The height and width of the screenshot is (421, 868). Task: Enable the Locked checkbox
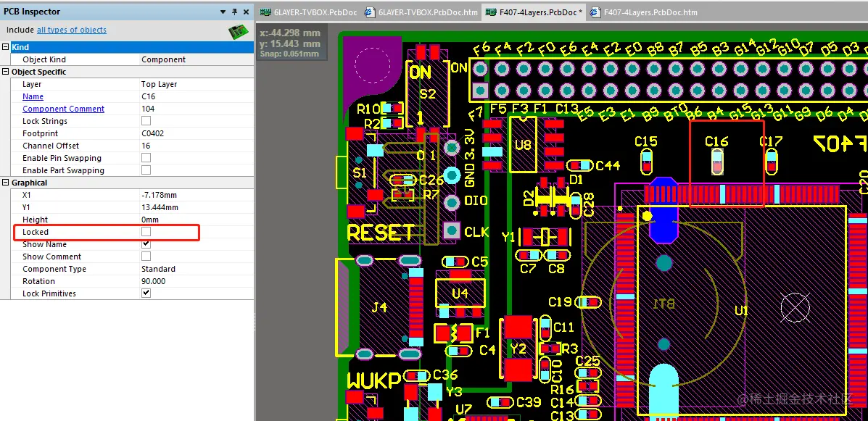[x=146, y=232]
